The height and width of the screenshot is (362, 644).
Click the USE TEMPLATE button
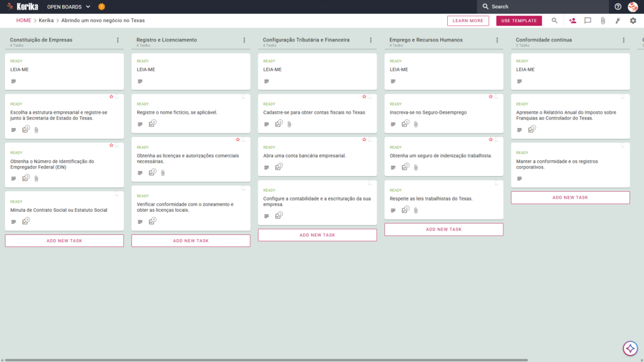point(519,21)
